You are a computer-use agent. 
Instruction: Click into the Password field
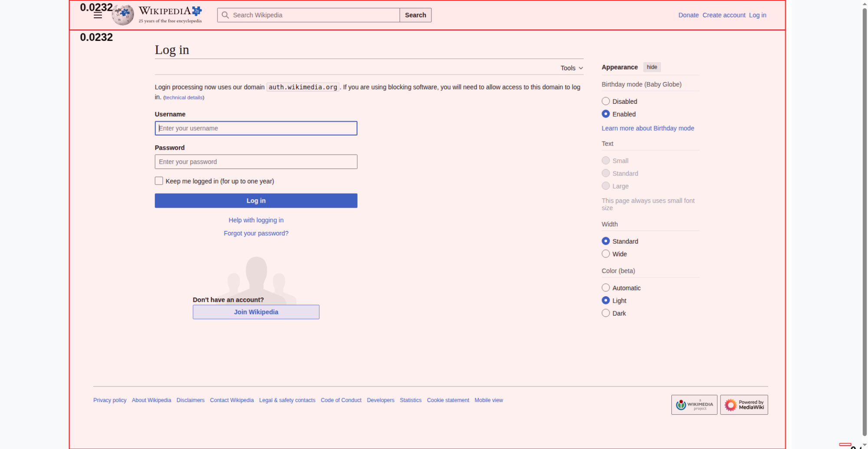point(256,162)
